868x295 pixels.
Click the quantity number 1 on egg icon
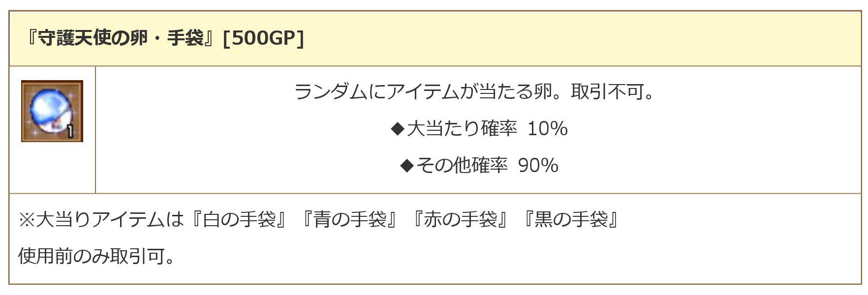tap(70, 131)
